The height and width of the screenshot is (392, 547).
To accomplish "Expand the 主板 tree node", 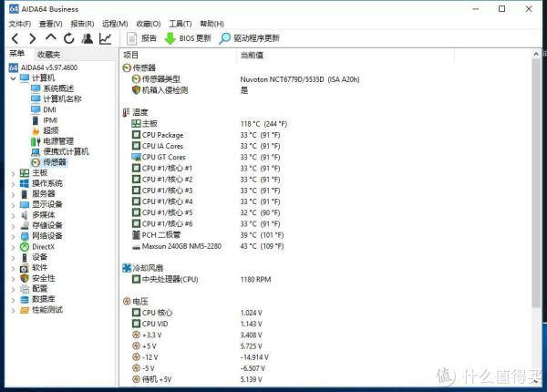I will [x=14, y=173].
